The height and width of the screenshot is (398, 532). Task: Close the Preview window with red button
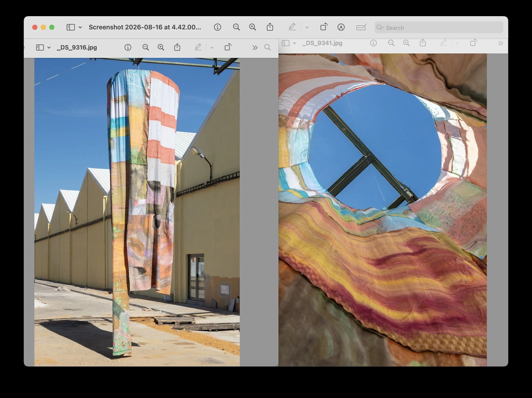click(x=35, y=27)
